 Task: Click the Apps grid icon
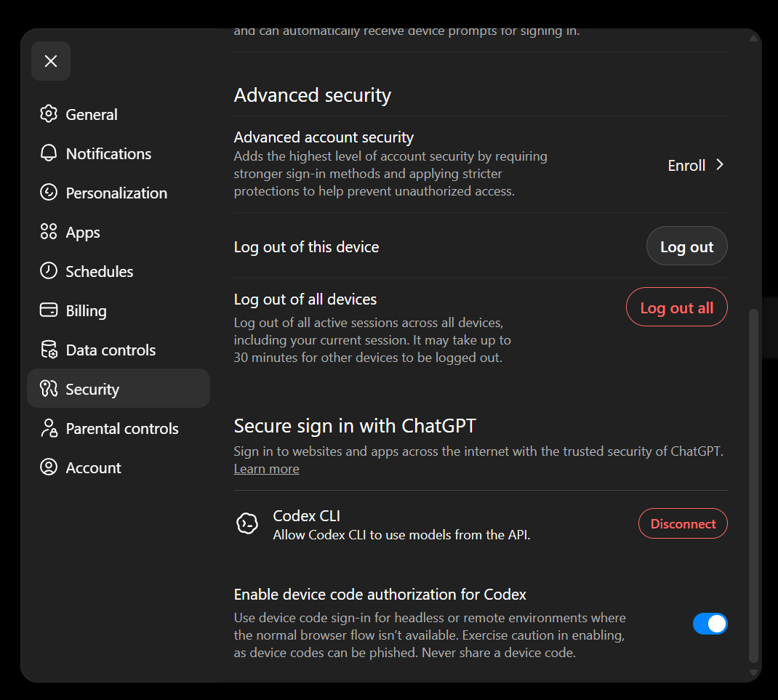pyautogui.click(x=49, y=232)
